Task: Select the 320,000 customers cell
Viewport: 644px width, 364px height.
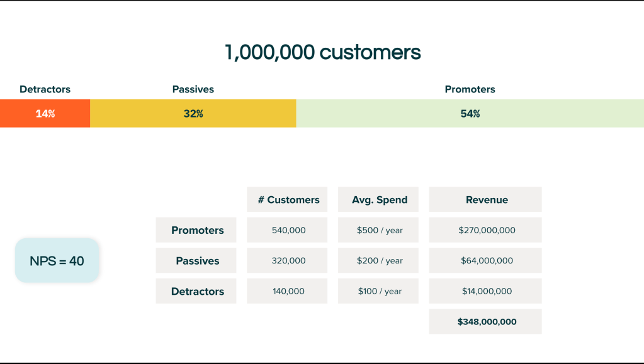Action: pos(287,261)
